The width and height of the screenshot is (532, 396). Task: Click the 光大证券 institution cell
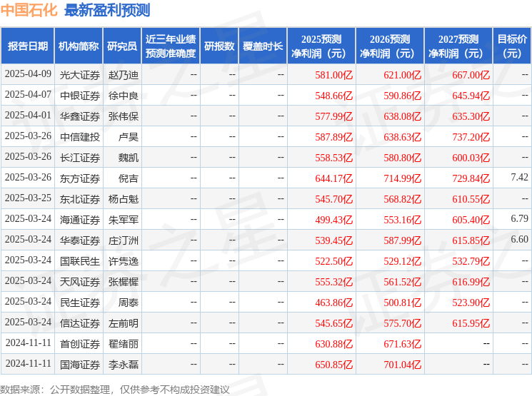click(80, 75)
